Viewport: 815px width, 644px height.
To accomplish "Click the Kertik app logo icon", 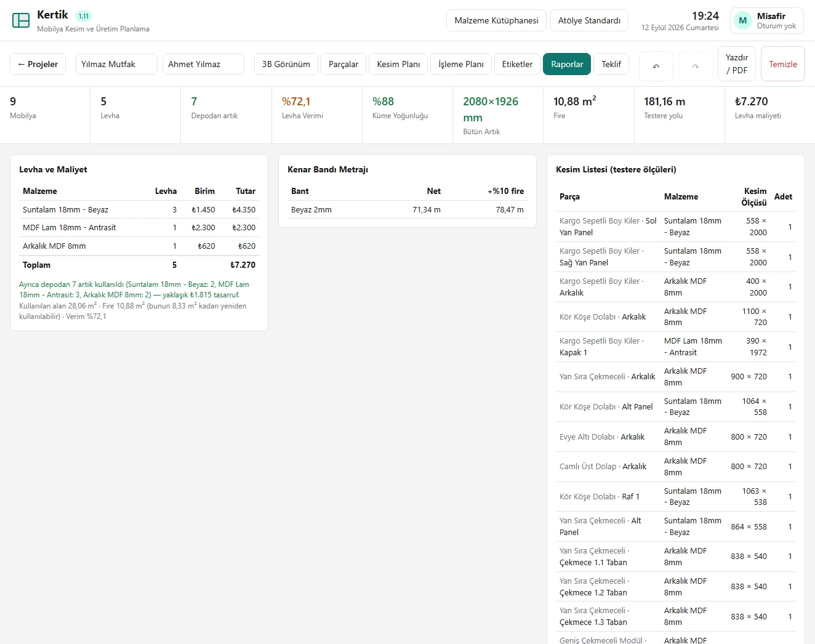I will [x=21, y=20].
